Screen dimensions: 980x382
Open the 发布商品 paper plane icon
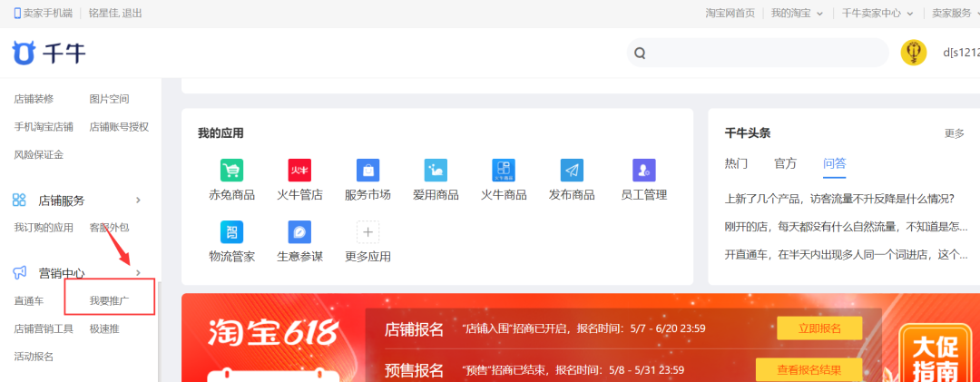pyautogui.click(x=572, y=171)
